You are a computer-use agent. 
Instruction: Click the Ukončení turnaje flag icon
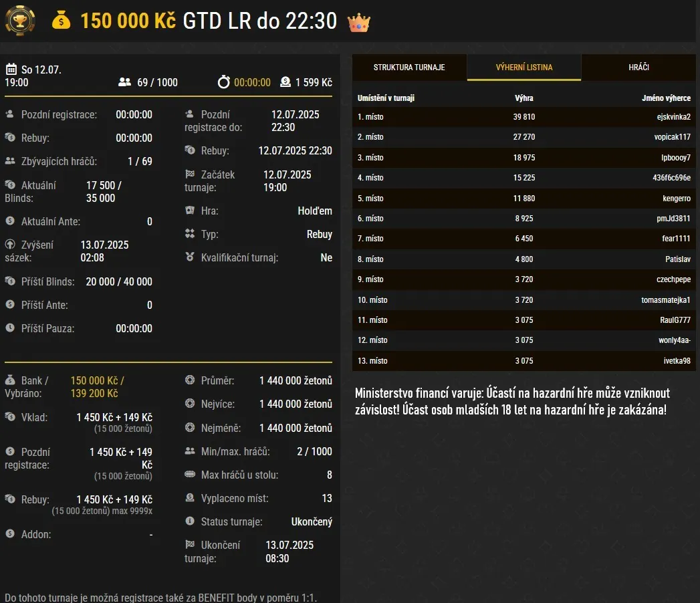coord(190,544)
